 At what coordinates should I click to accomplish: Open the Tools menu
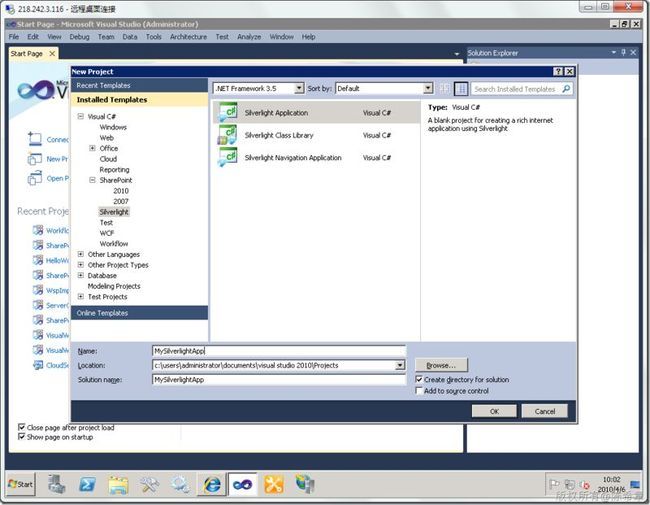click(153, 36)
